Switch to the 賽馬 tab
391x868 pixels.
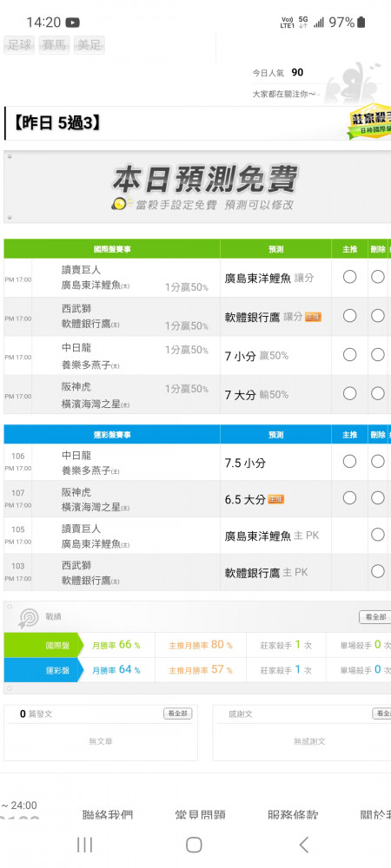tap(54, 45)
